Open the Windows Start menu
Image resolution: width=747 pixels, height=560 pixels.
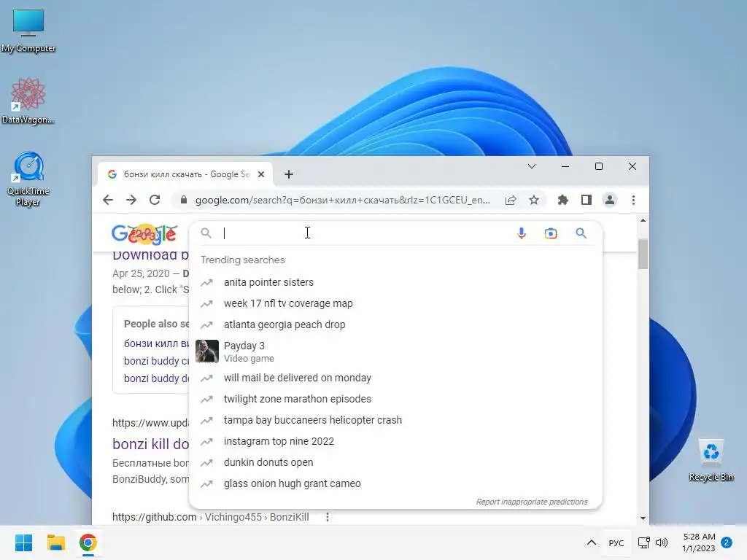[23, 542]
